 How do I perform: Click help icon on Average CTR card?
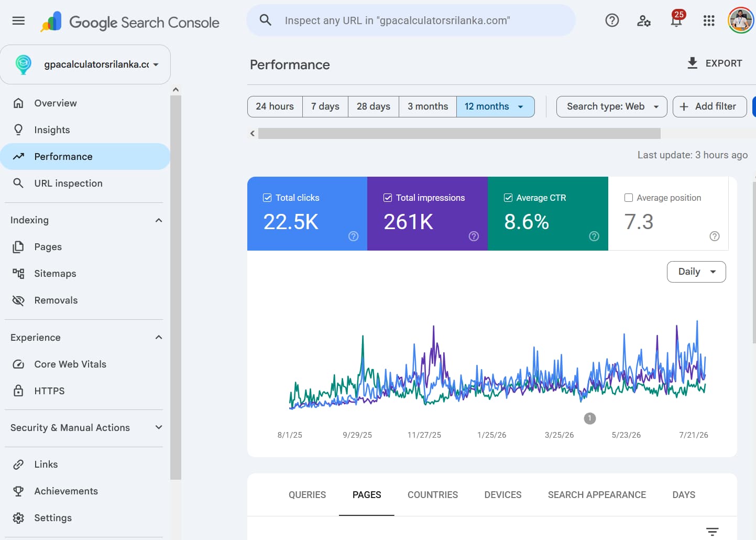[594, 236]
